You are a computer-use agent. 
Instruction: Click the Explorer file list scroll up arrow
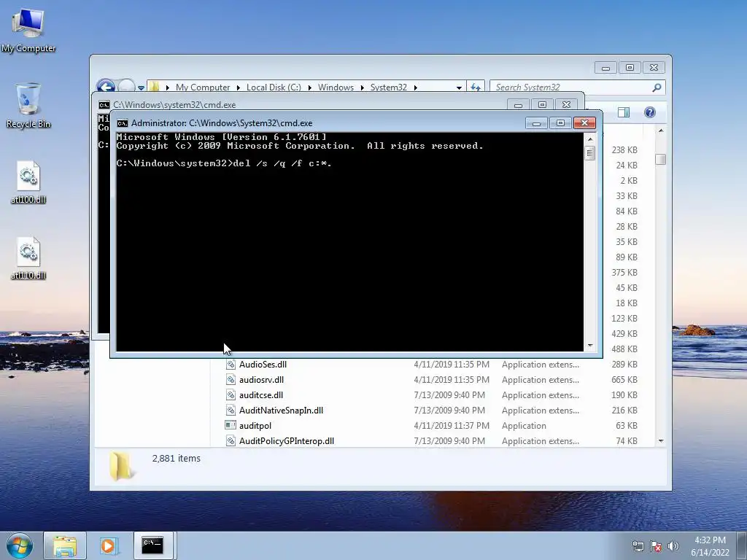[x=661, y=131]
